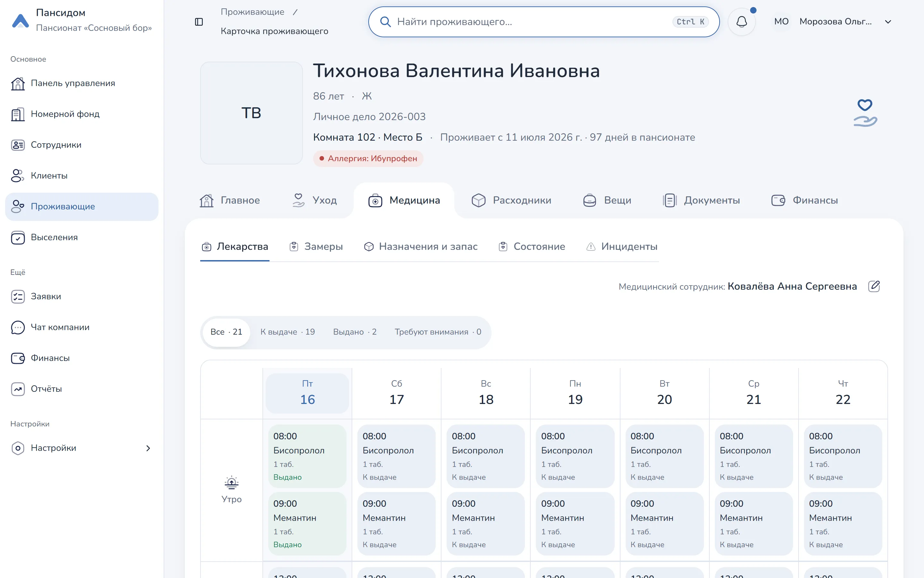Open Панель управления in sidebar
This screenshot has width=924, height=578.
[x=82, y=83]
